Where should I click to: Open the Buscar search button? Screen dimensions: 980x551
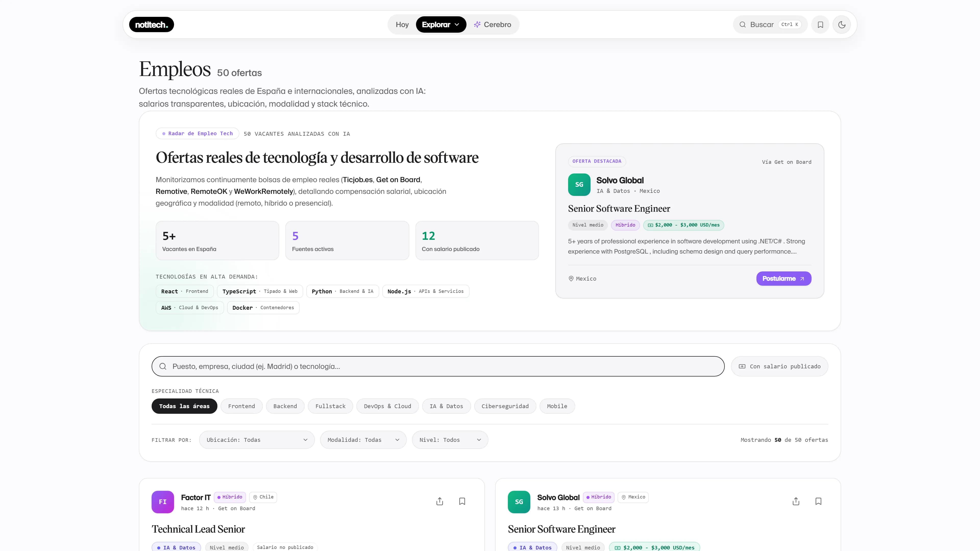point(770,25)
